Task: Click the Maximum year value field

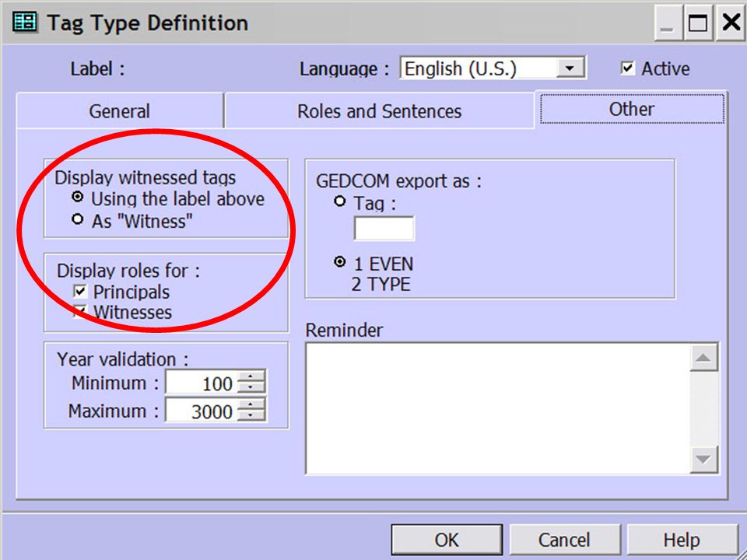Action: click(x=202, y=411)
